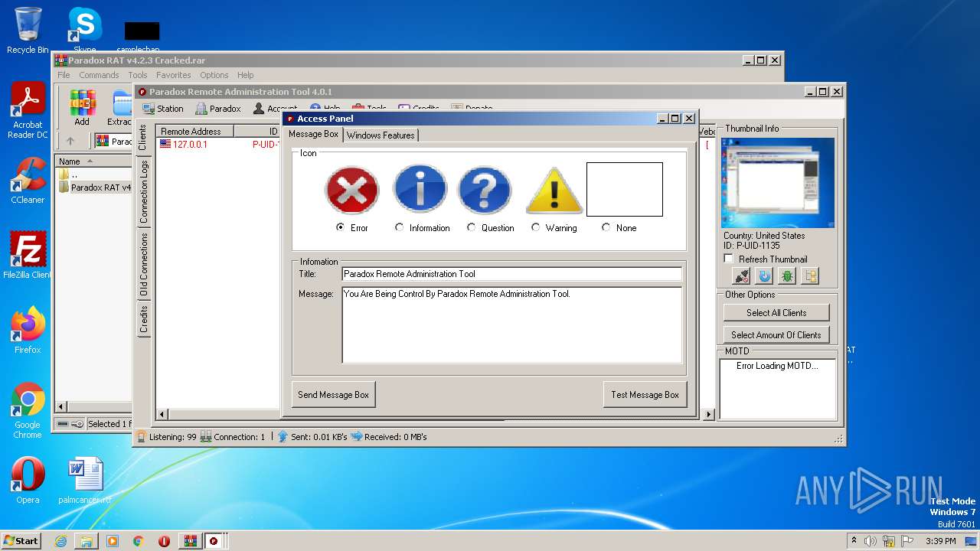The width and height of the screenshot is (980, 551).
Task: Open the Paradox menu in Paradox toolbar
Action: point(218,109)
